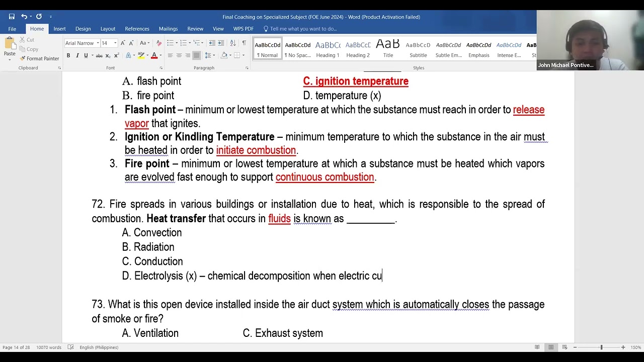Switch to the Layout tab
Image resolution: width=644 pixels, height=362 pixels.
coord(108,29)
